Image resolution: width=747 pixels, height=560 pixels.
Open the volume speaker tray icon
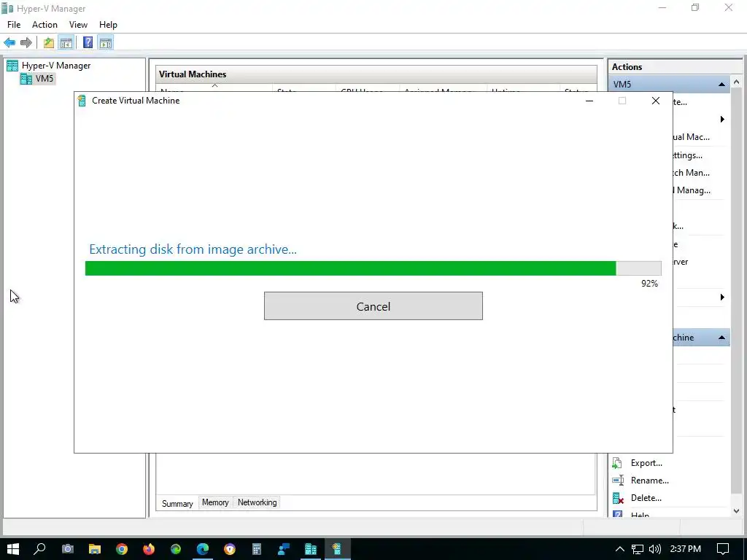[x=655, y=549]
